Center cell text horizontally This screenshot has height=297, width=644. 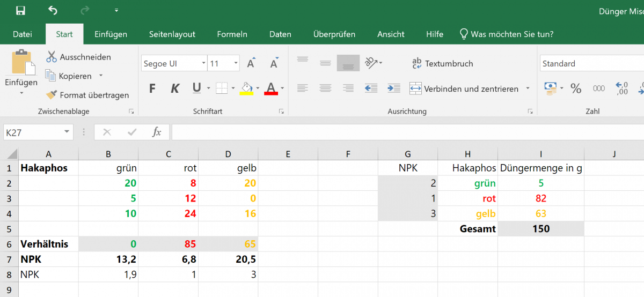[325, 88]
